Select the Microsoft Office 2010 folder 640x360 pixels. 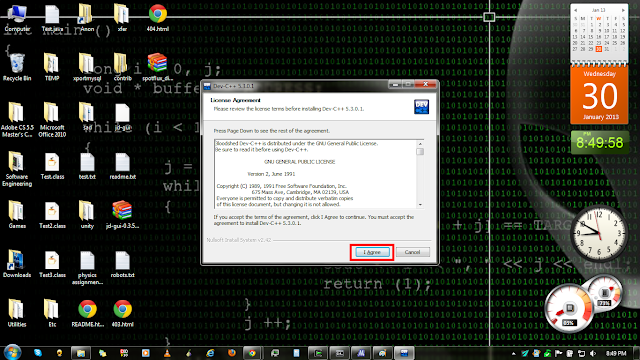[52, 119]
